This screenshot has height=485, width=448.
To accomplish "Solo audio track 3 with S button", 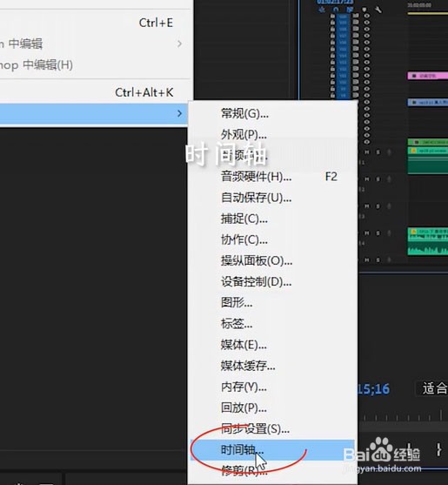I will coord(378,206).
